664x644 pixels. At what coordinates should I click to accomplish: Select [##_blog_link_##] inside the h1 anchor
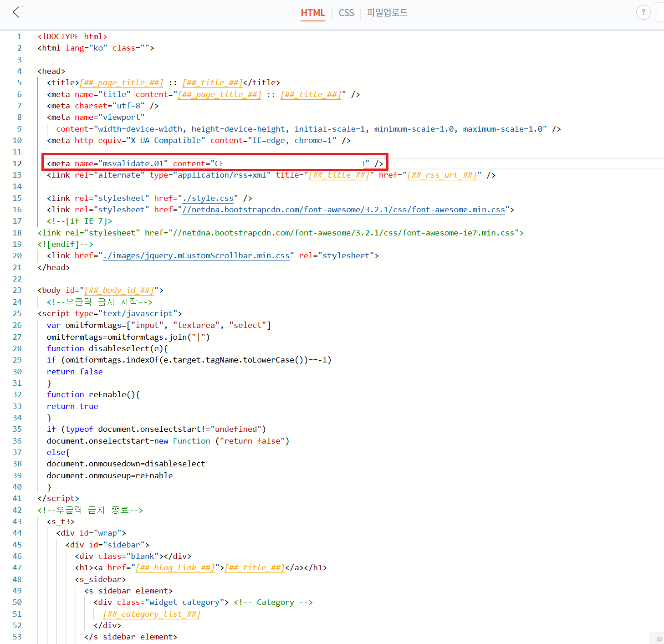tap(175, 567)
